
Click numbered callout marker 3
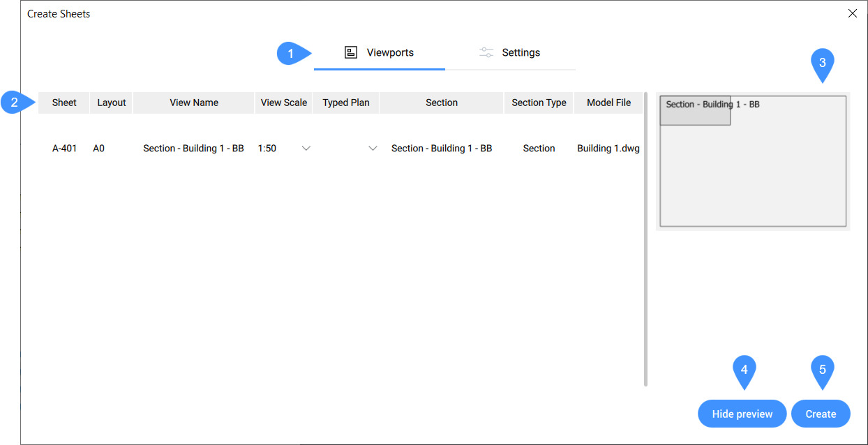823,63
